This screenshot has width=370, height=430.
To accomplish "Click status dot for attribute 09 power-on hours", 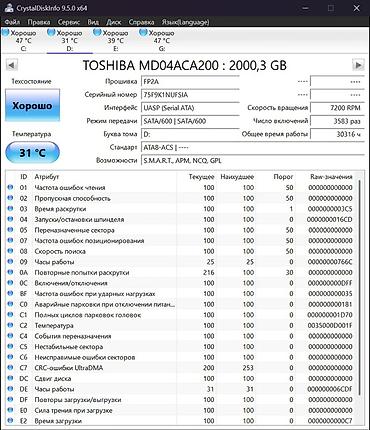I will (x=10, y=262).
